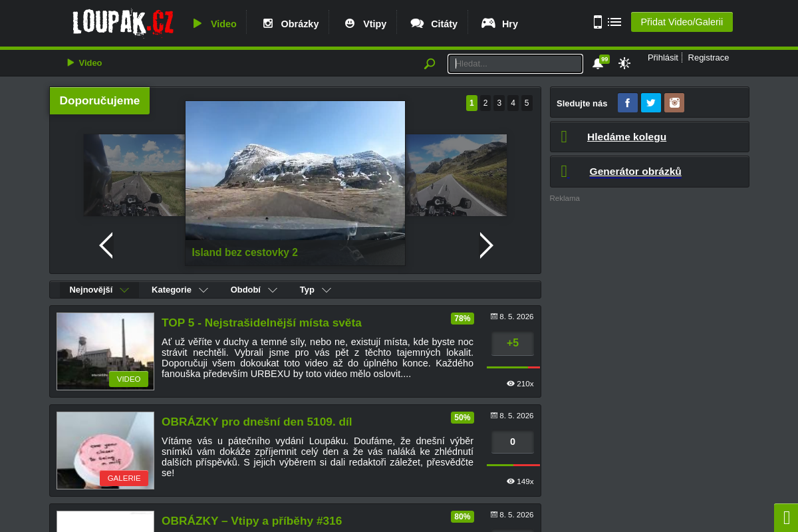Toggle light/dark theme sun icon

pos(624,63)
